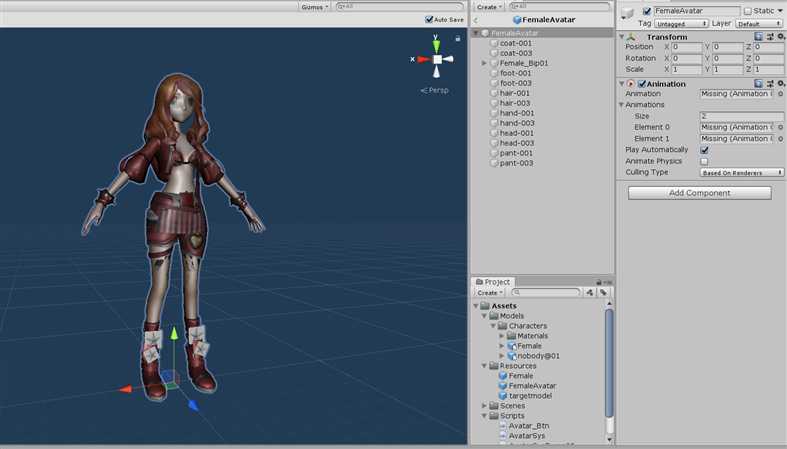The width and height of the screenshot is (787, 449).
Task: Uncheck Play Automatically option
Action: coord(704,150)
